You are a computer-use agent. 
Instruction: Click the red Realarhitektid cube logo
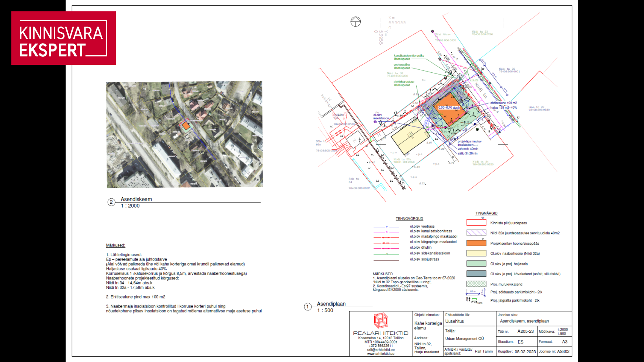[x=381, y=321]
